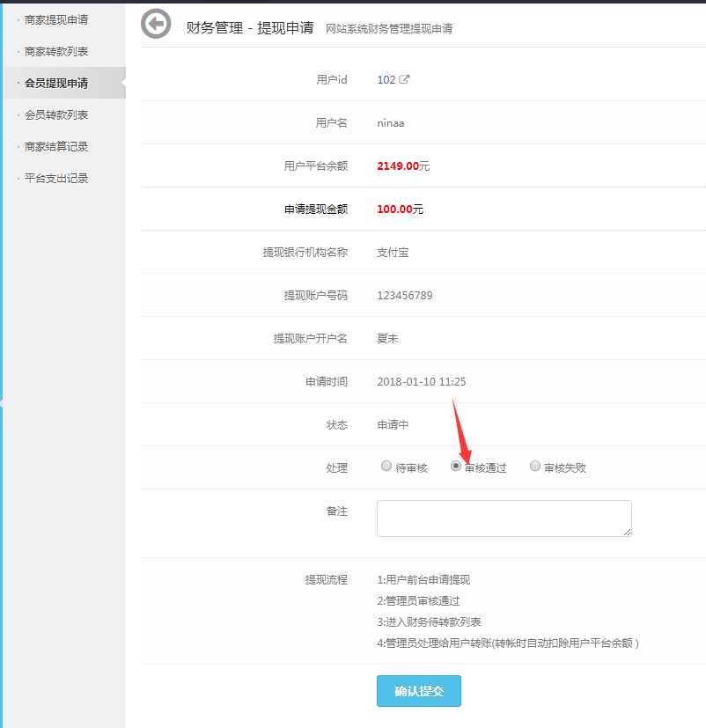This screenshot has height=728, width=706.
Task: Click the 财务管理 - 提现申请 page title
Action: (x=250, y=27)
